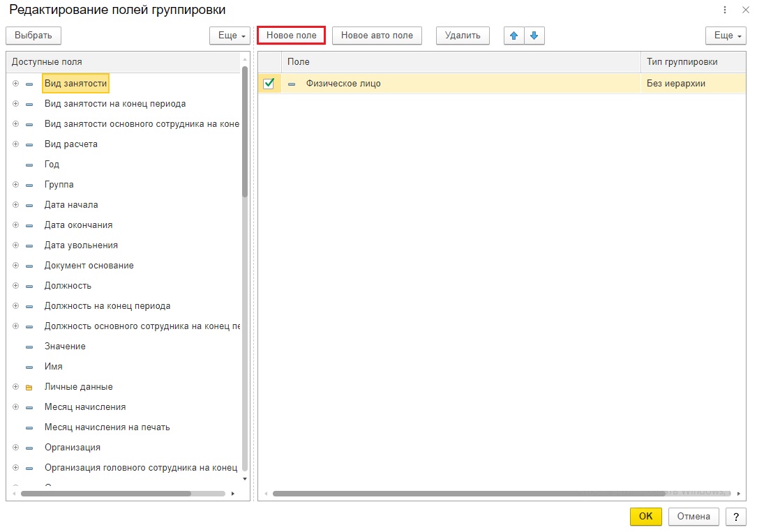The height and width of the screenshot is (532, 757).
Task: Expand the Вид расчета node
Action: [15, 144]
